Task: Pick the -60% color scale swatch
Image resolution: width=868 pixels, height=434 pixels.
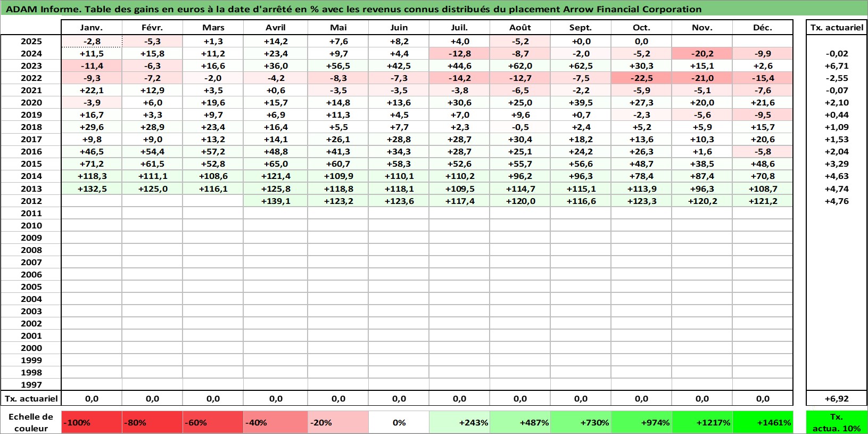Action: pyautogui.click(x=213, y=422)
